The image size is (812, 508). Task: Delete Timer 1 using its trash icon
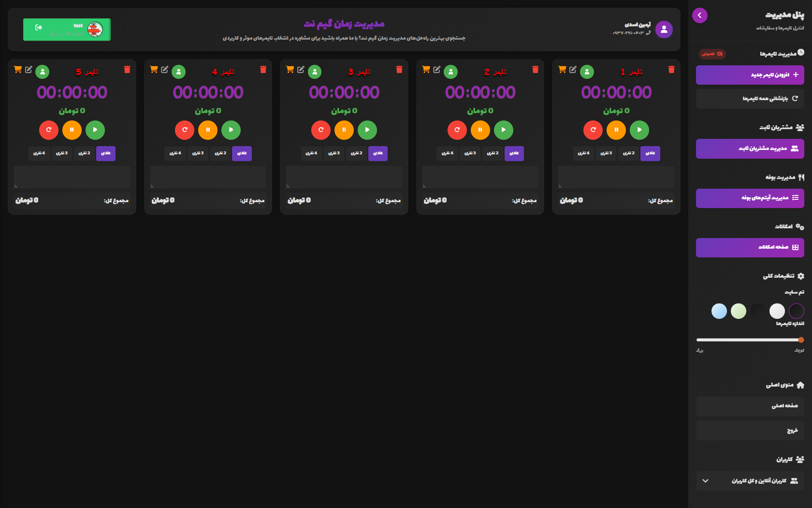pyautogui.click(x=671, y=70)
